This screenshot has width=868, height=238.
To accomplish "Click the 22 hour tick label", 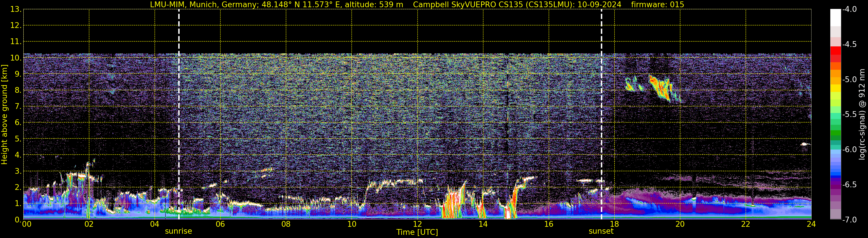I will point(746,224).
